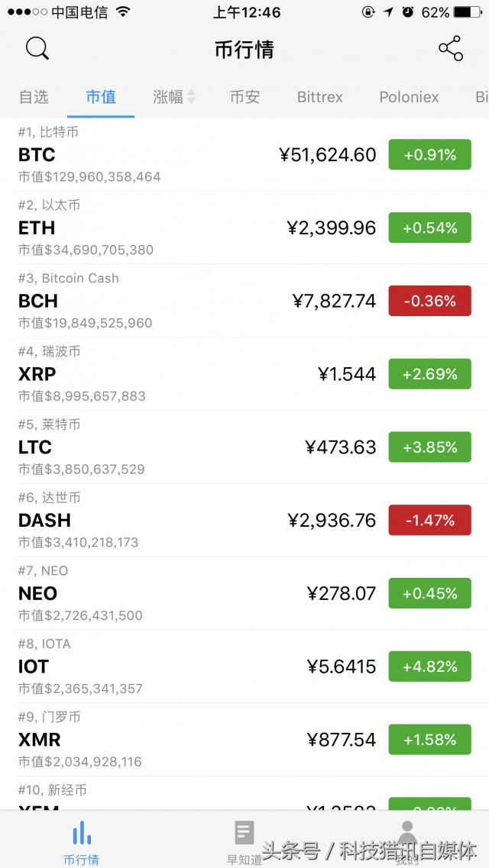
Task: Tap the green +3.85% badge for LTC
Action: tap(430, 447)
